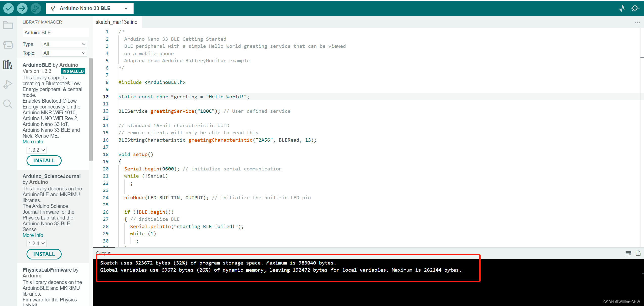Open the Search sidebar panel
Viewport: 644px width, 306px height.
click(8, 104)
